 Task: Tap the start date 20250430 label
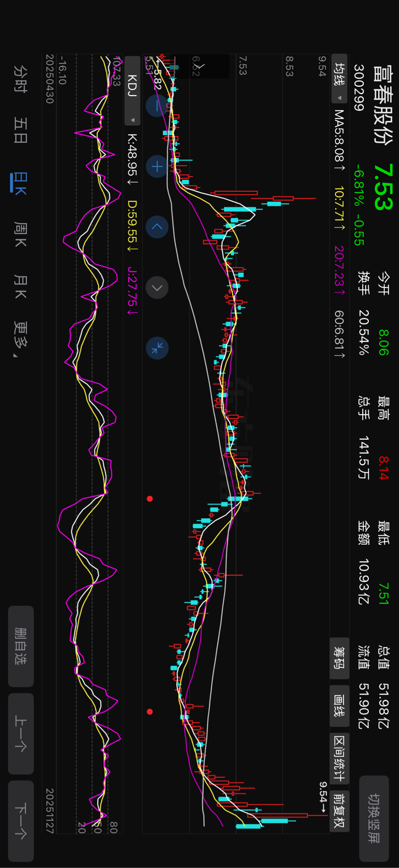(50, 79)
